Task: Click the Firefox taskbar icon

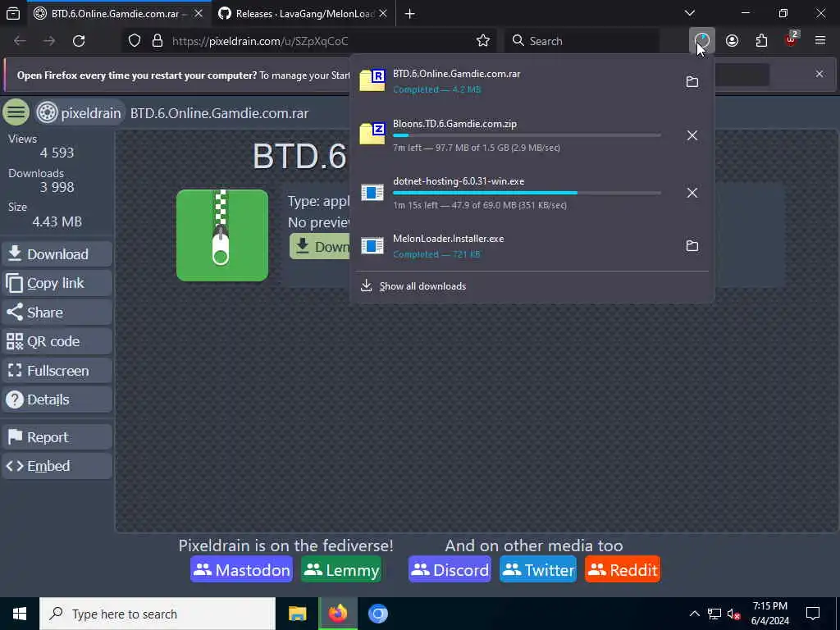Action: 338,614
